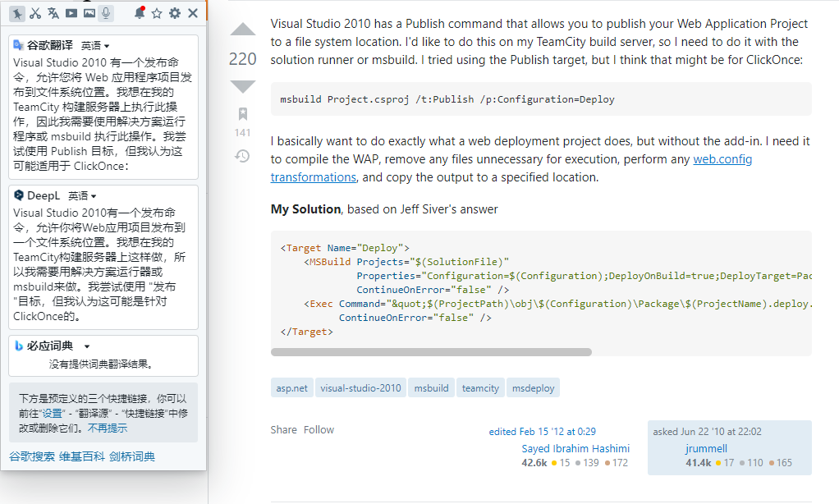The width and height of the screenshot is (839, 504).
Task: Open the notification bell
Action: coord(140,13)
